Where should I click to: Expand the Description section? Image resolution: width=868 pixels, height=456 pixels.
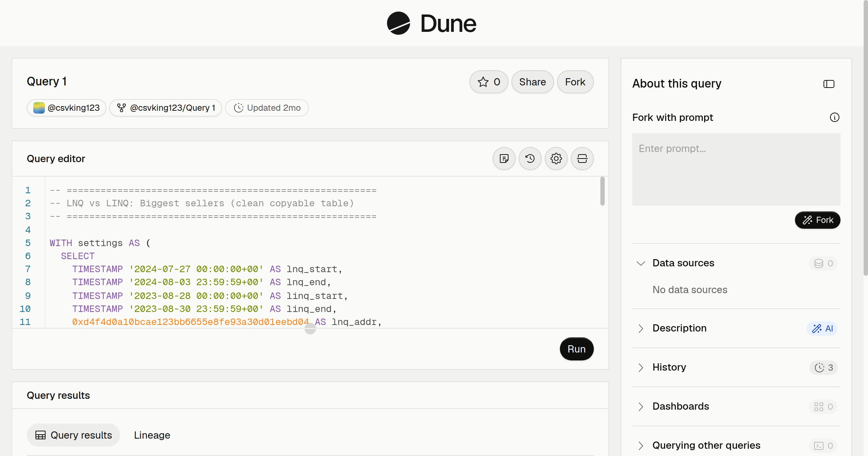pos(641,328)
